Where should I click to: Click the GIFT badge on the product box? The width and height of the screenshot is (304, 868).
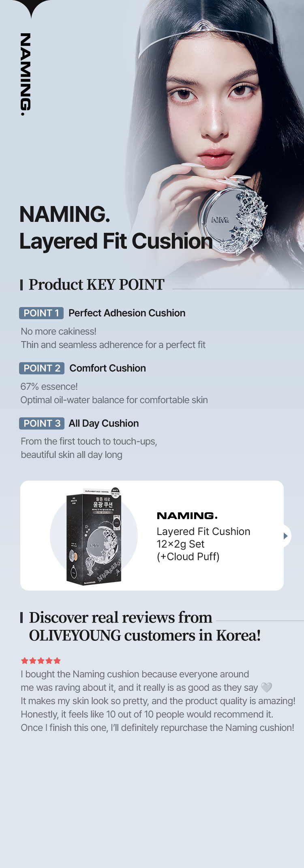115,491
